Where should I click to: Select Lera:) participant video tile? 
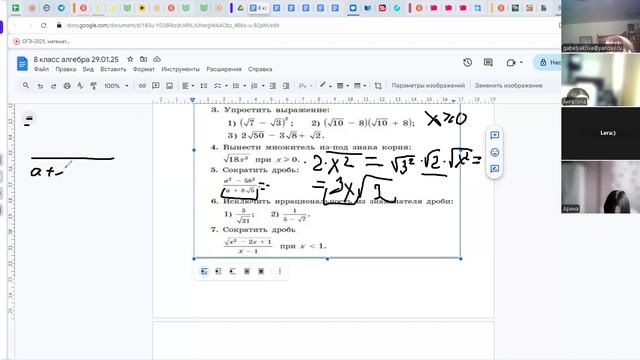tap(600, 133)
